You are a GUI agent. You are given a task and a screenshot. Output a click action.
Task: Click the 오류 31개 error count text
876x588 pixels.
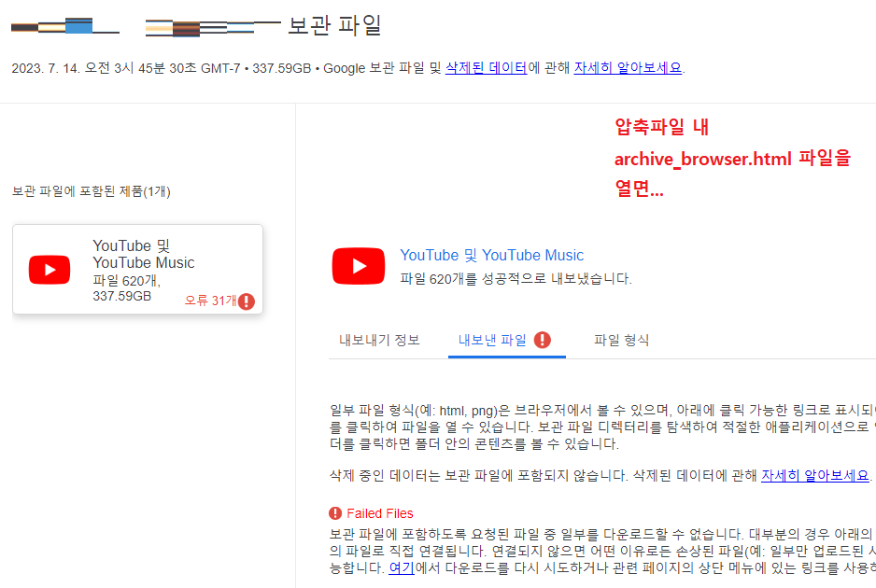tap(211, 301)
